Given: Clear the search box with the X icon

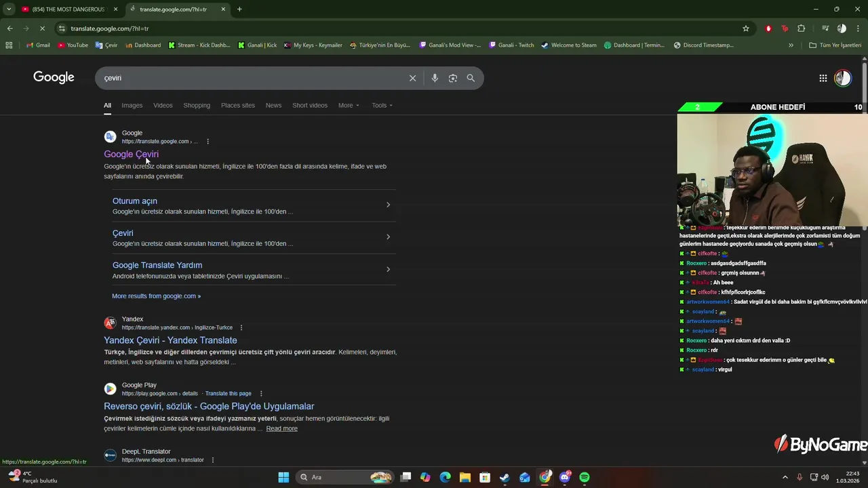Looking at the screenshot, I should 412,78.
